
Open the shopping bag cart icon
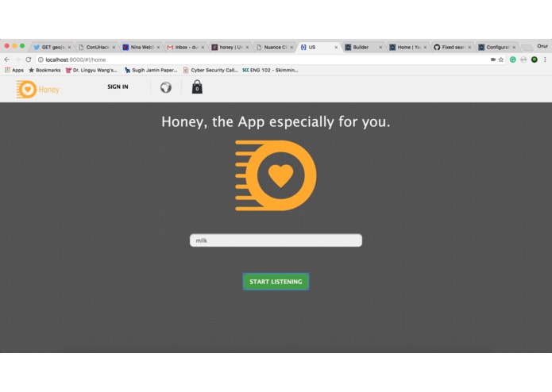coord(197,86)
